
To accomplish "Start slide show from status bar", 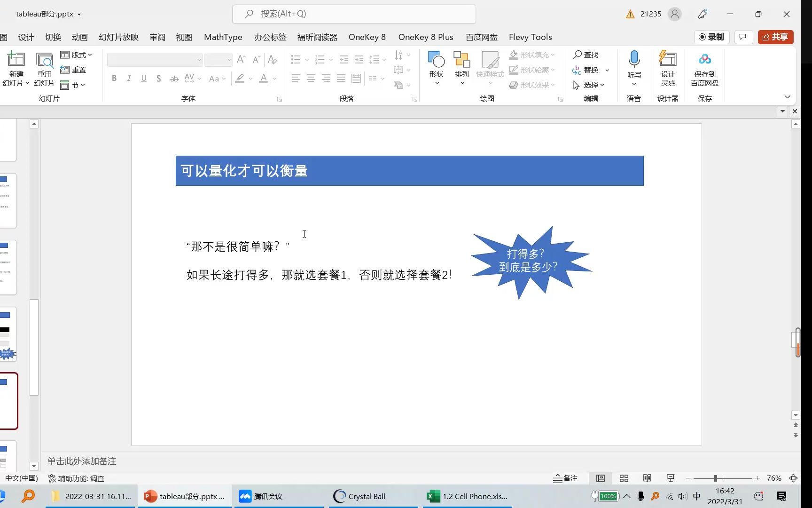I will coord(671,478).
